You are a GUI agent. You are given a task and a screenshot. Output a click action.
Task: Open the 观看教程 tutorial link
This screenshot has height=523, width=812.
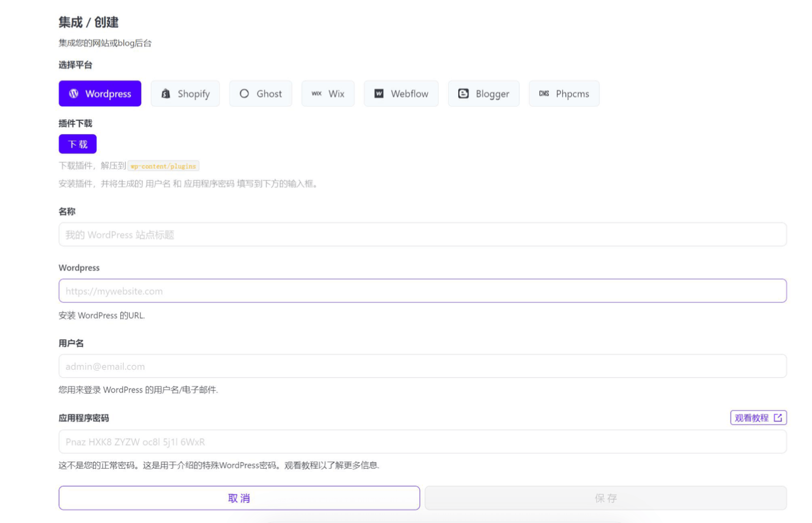point(759,418)
